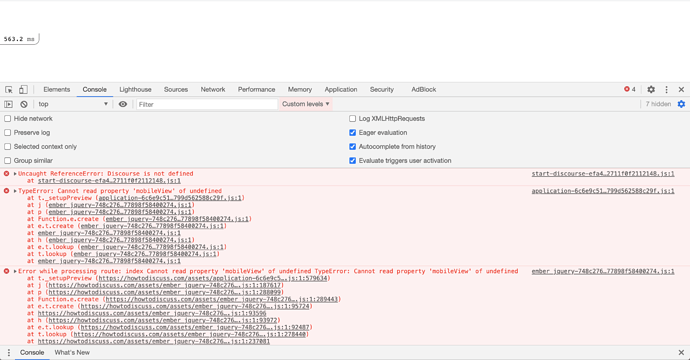Open the AdBlock tab
The image size is (690, 360).
click(x=424, y=89)
